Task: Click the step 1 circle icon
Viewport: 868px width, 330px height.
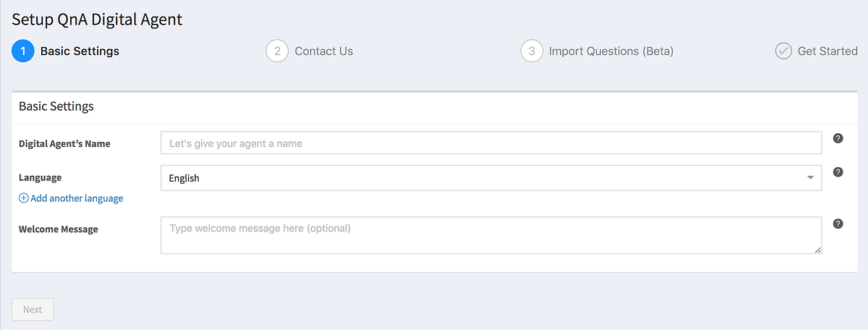Action: tap(23, 51)
